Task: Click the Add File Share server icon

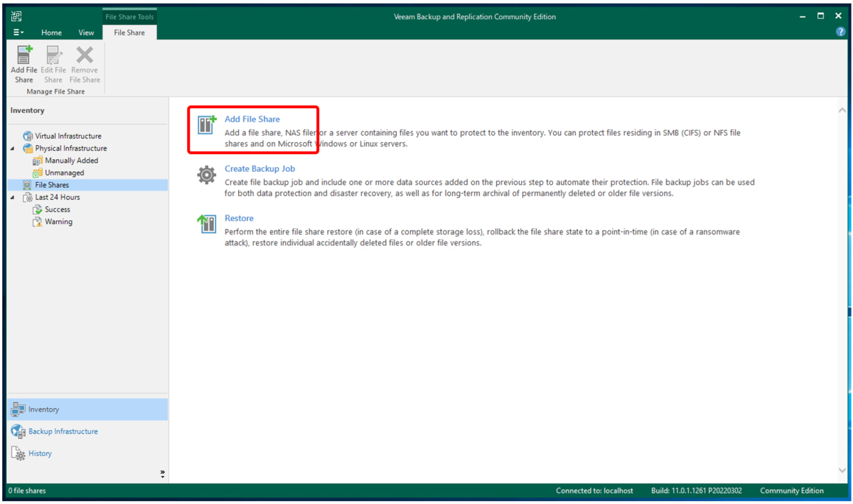Action: pyautogui.click(x=207, y=125)
